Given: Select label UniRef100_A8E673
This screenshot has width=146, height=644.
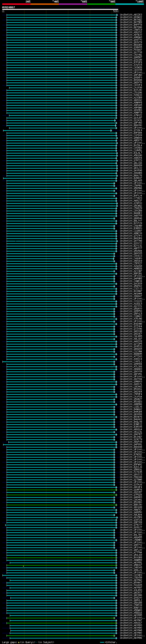Looking at the screenshot, I should [131, 140].
